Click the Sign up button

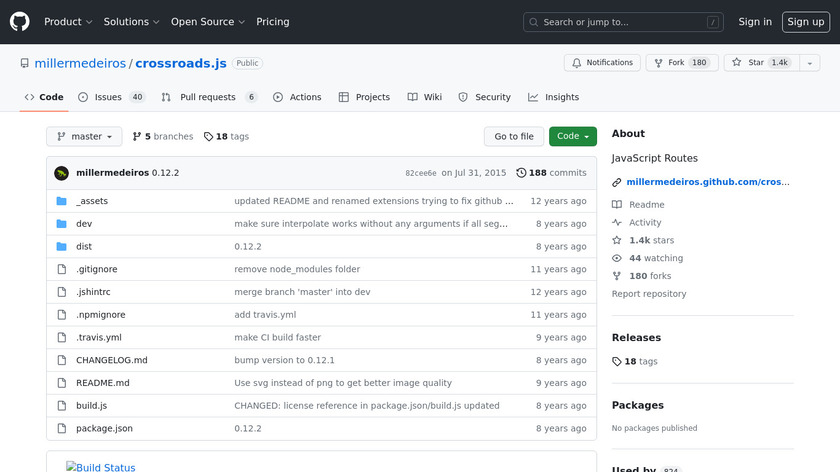pos(806,22)
